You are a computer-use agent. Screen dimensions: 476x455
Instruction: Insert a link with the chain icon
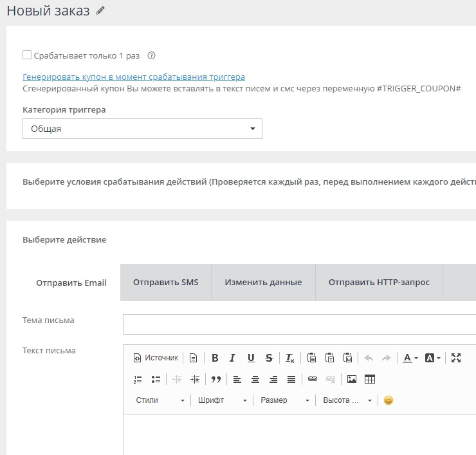pos(313,380)
